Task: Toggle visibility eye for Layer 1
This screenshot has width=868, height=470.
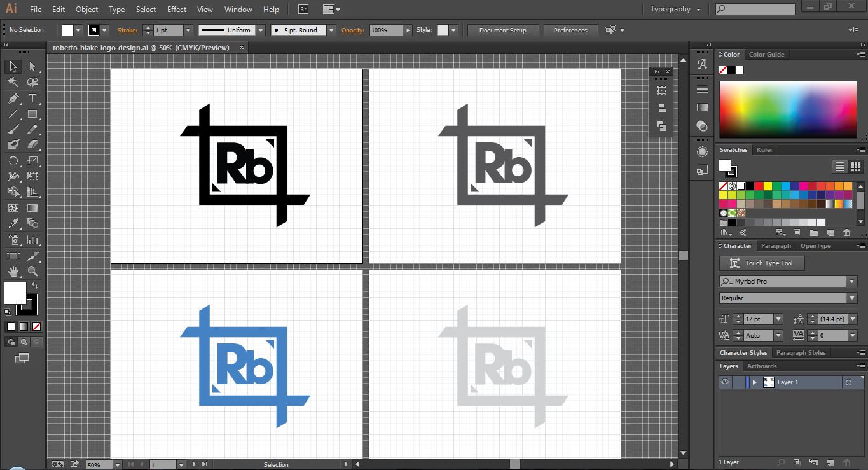Action: (x=724, y=382)
